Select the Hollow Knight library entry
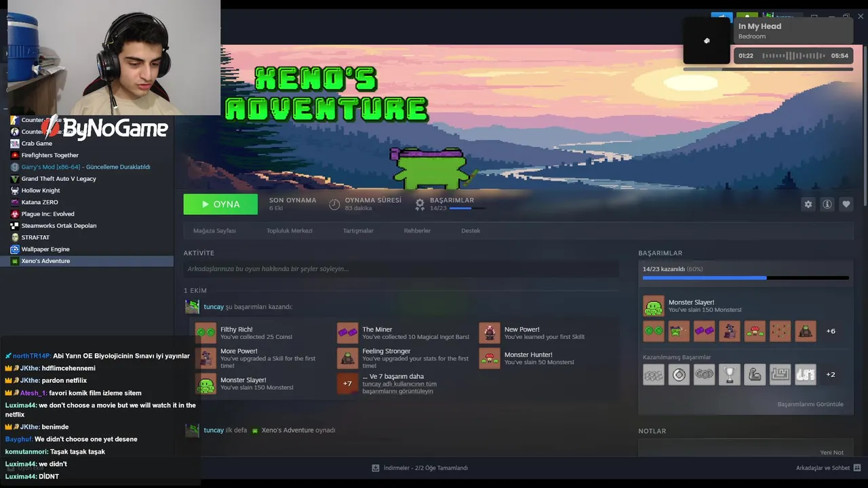This screenshot has width=868, height=488. coord(87,190)
